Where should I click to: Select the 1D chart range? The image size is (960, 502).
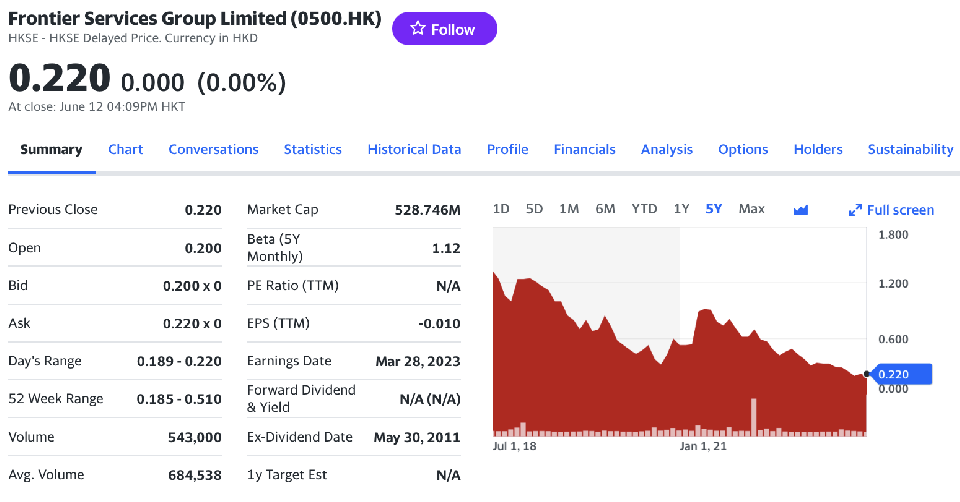pyautogui.click(x=501, y=209)
